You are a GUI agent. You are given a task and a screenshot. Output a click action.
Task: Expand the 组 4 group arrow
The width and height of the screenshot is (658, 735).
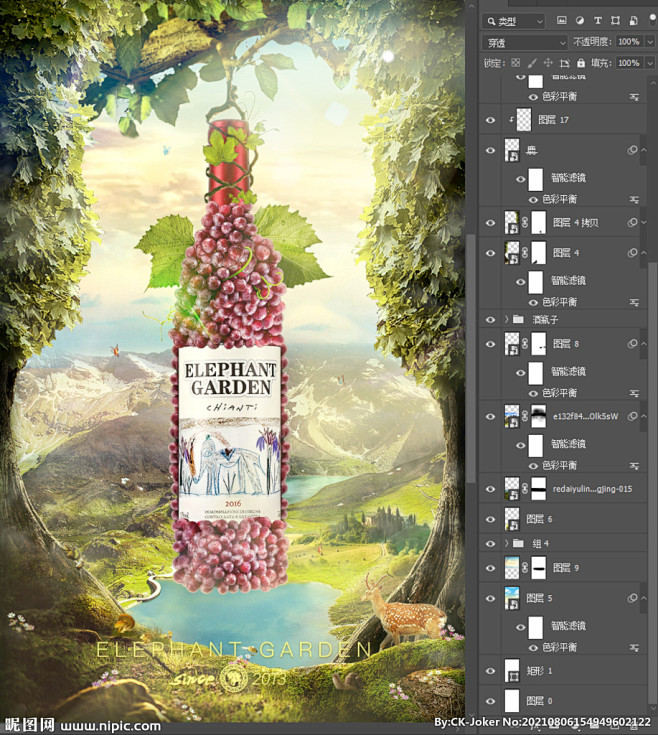(507, 543)
